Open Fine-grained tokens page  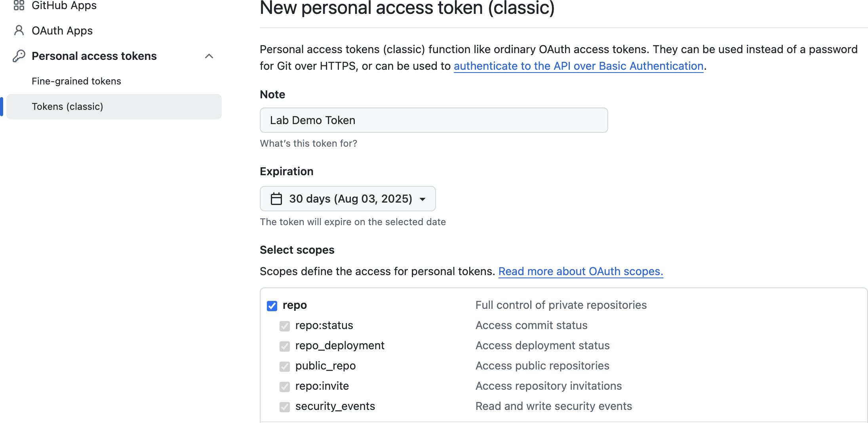coord(76,81)
